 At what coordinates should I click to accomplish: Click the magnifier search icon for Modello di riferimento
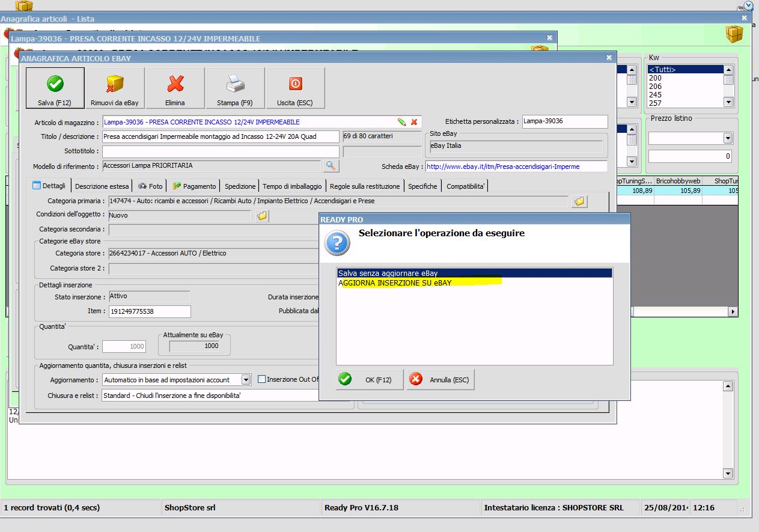(x=331, y=165)
